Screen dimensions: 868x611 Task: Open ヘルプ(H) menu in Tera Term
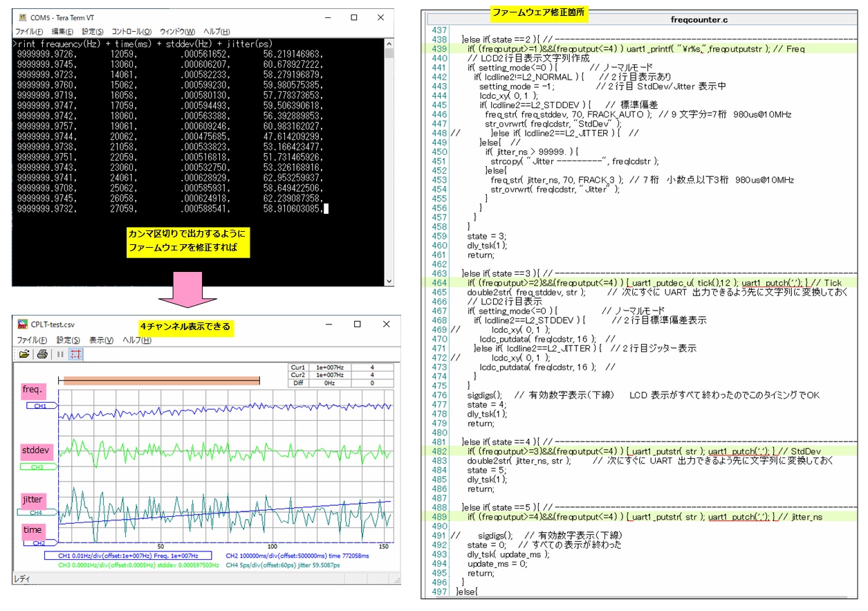tap(216, 32)
